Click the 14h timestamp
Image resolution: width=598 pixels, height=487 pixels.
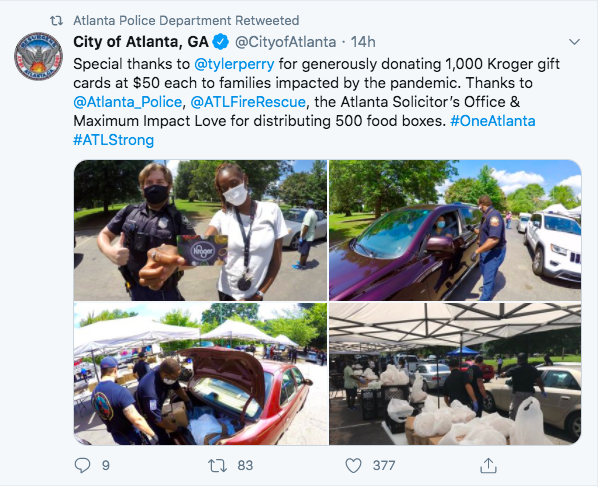point(363,42)
